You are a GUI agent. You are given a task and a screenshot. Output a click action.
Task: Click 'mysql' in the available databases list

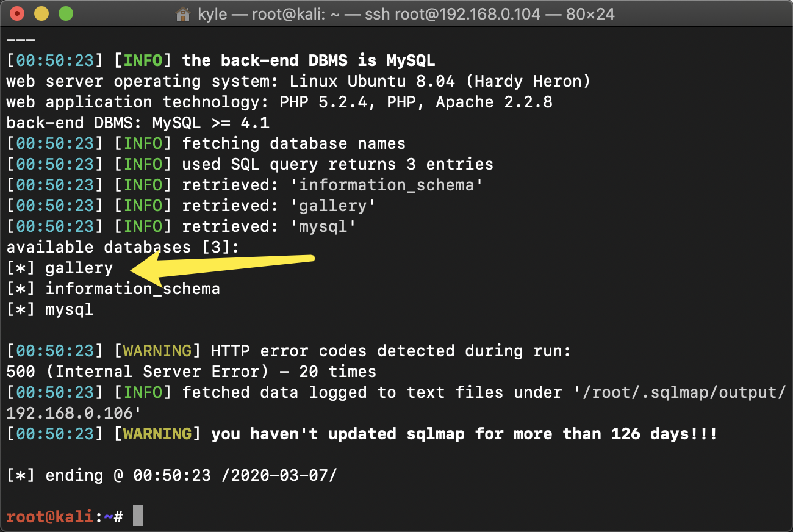point(69,309)
